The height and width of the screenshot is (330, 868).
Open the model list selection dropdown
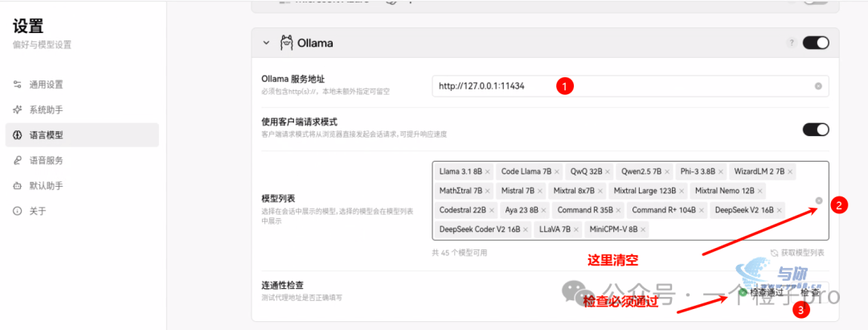tap(631, 200)
